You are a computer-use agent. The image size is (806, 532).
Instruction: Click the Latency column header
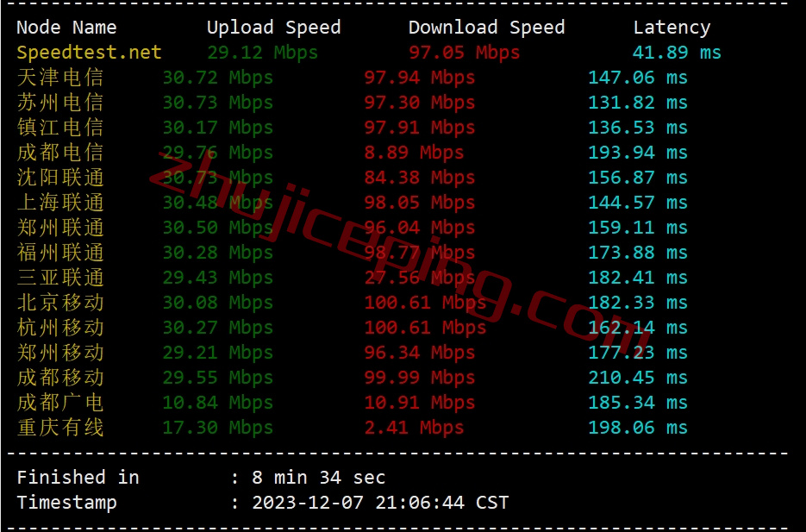pos(672,28)
